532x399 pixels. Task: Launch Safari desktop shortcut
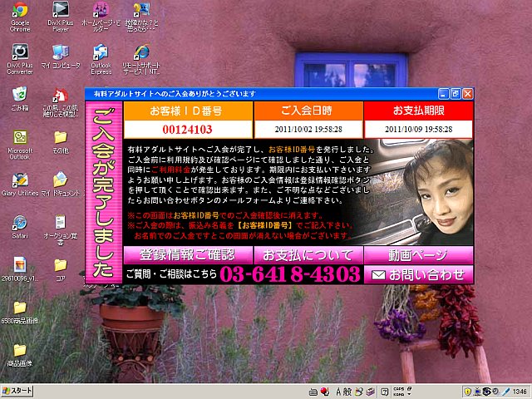click(x=20, y=227)
